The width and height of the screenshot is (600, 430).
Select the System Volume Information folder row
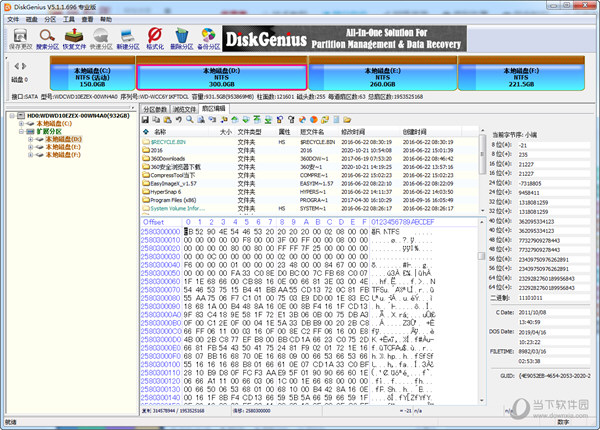point(309,208)
